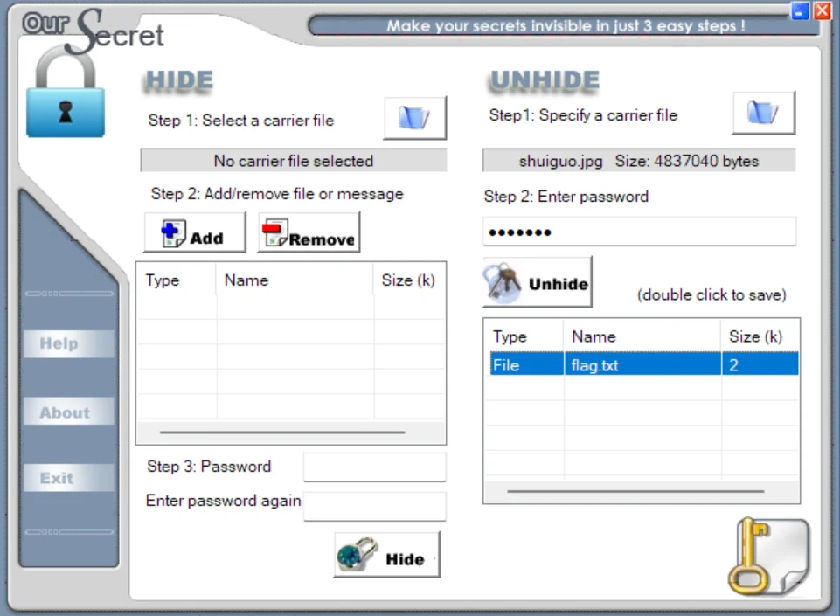
Task: Browse for carrier file under UNHIDE
Action: click(763, 113)
